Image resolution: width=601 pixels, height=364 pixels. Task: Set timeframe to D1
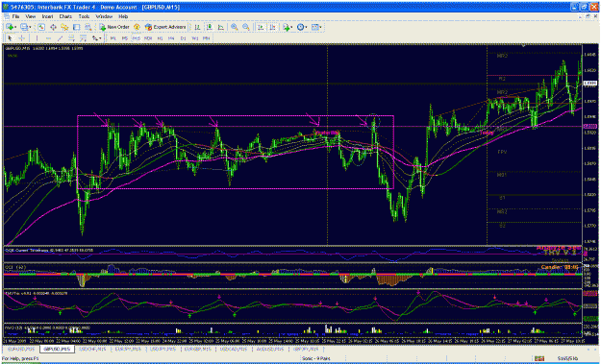[x=183, y=38]
